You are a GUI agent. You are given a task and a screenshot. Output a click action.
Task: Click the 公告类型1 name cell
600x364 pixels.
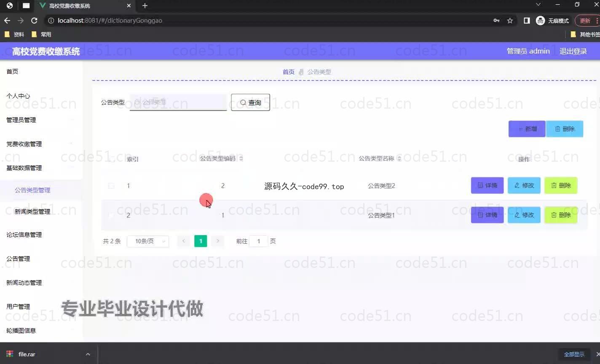(x=381, y=215)
